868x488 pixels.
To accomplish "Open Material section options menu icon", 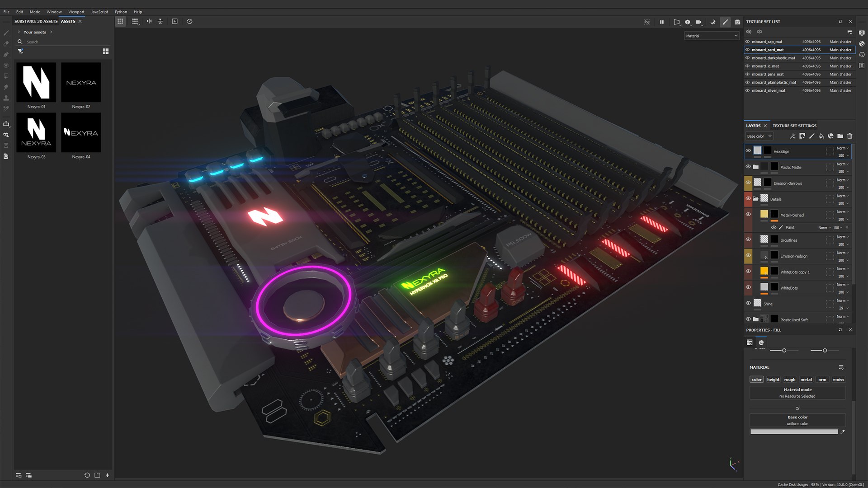I will (841, 367).
